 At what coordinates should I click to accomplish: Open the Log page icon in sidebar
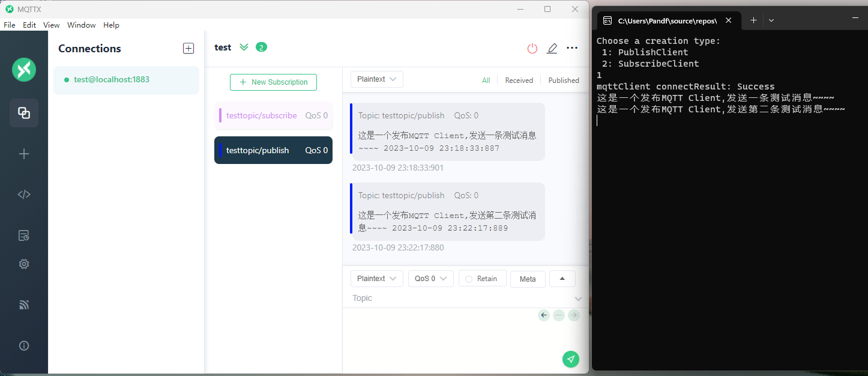[x=24, y=235]
